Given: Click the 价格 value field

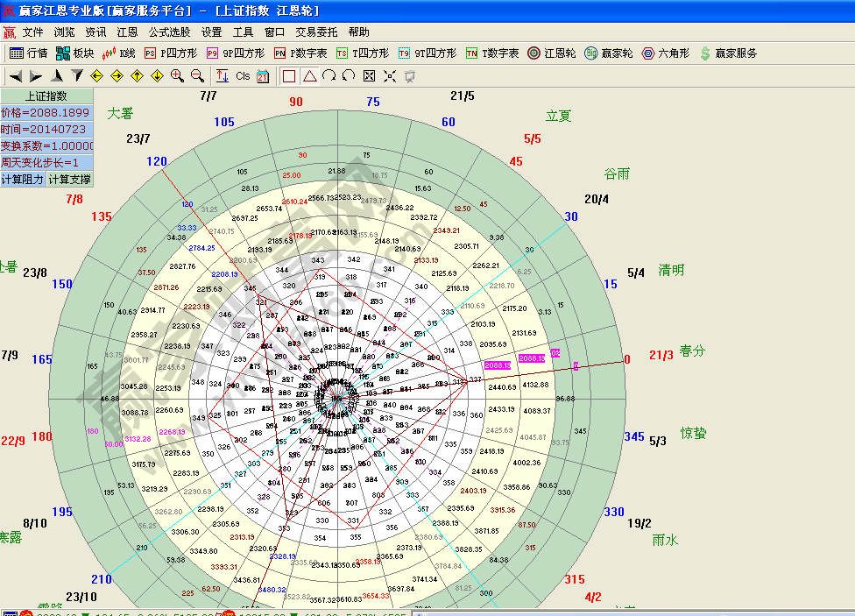Looking at the screenshot, I should point(46,113).
